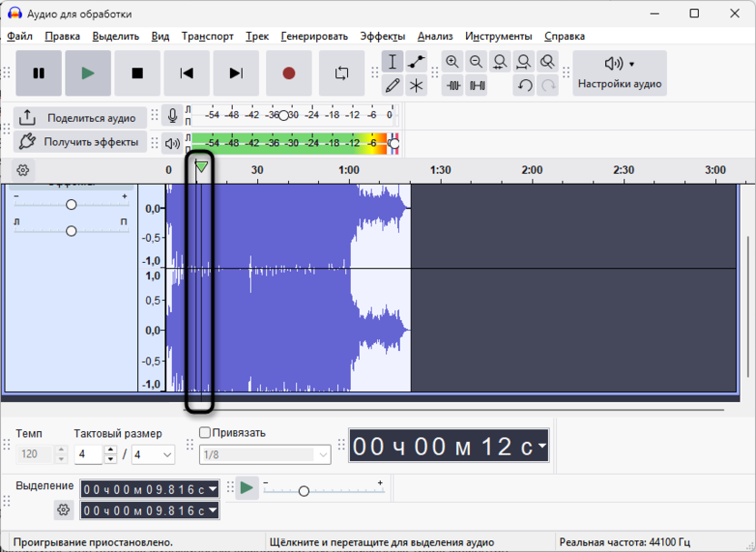Screen dimensions: 756x552
Task: Open the Эффекты menu
Action: (x=382, y=36)
